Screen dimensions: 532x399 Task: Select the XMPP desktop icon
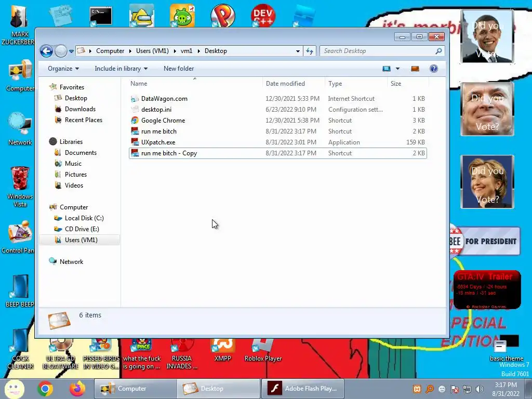(222, 351)
